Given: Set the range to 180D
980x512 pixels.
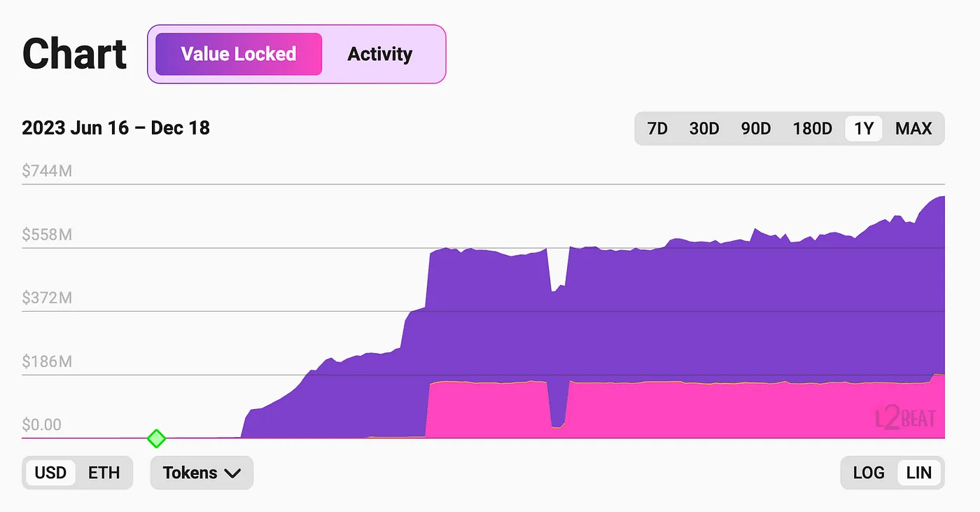Looking at the screenshot, I should 812,129.
